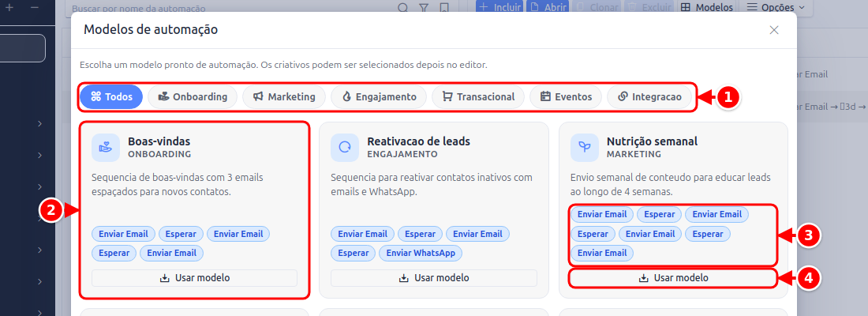Click the Incluir button in background toolbar

(499, 7)
